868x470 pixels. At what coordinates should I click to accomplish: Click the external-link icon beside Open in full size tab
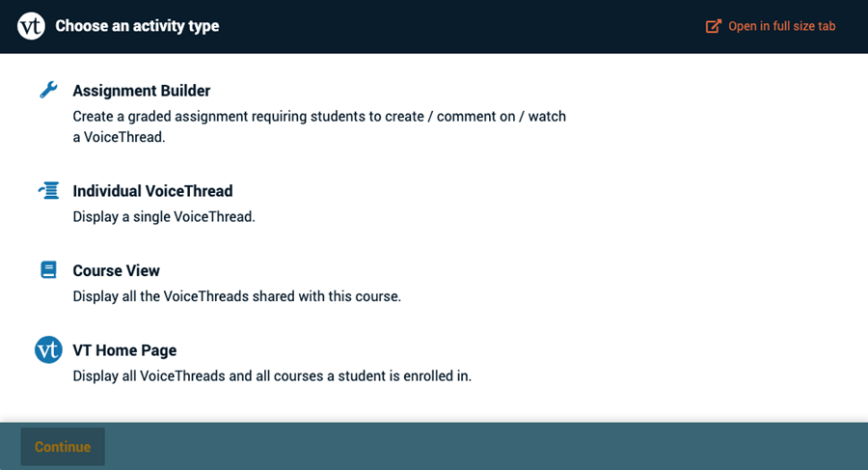[x=713, y=26]
